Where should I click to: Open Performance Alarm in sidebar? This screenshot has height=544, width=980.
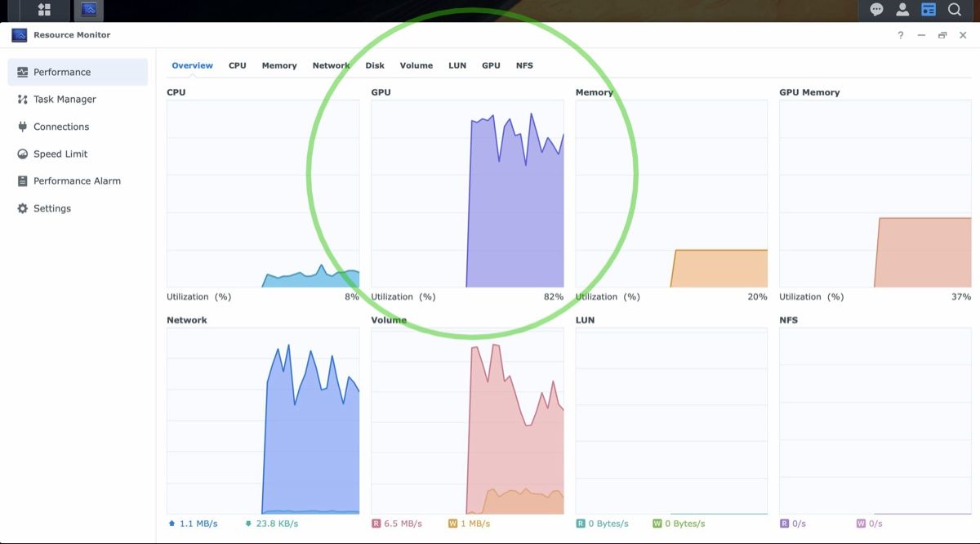[x=78, y=181]
